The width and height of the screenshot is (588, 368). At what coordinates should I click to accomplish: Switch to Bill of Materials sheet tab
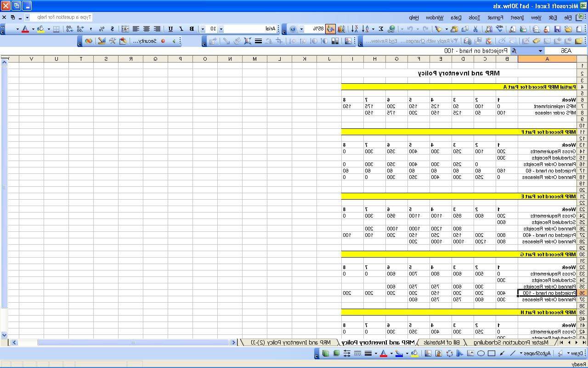coord(441,343)
